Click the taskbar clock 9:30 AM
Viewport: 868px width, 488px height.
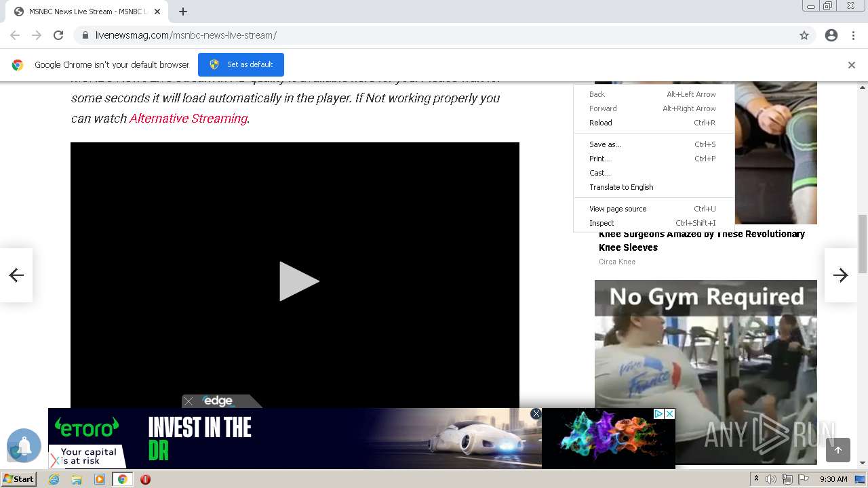(833, 479)
